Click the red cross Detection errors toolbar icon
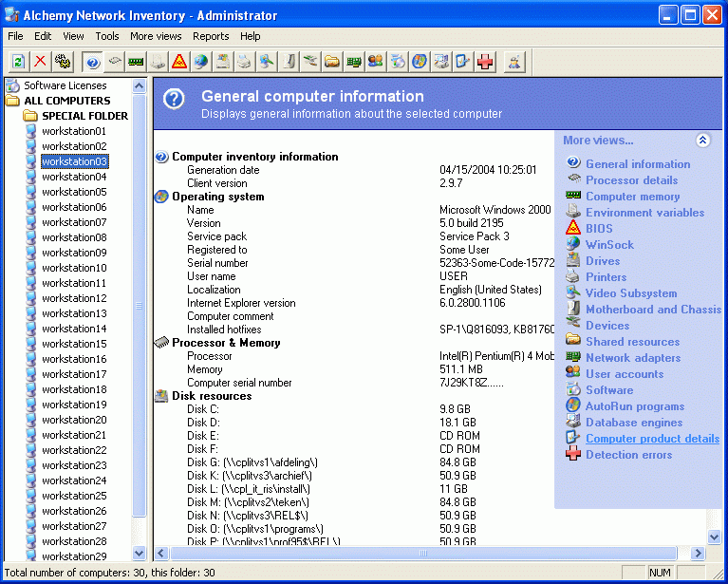 [486, 62]
